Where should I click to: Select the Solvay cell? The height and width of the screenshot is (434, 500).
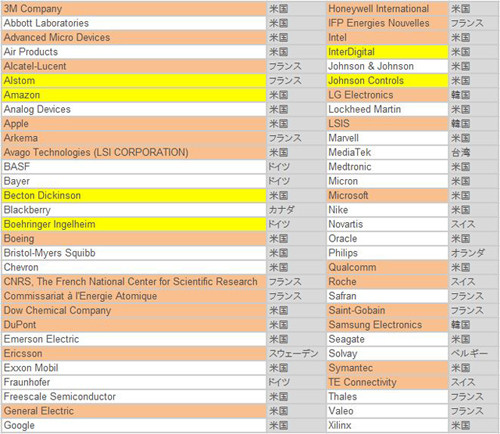click(x=387, y=354)
